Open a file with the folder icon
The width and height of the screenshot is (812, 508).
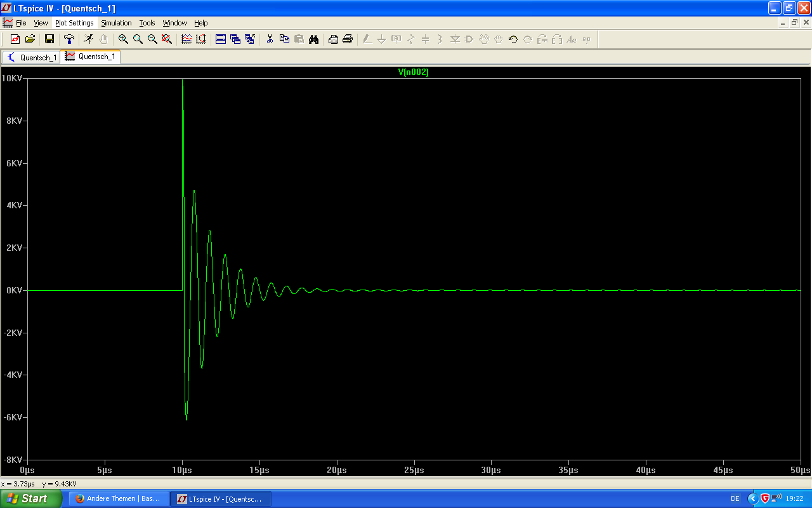30,39
